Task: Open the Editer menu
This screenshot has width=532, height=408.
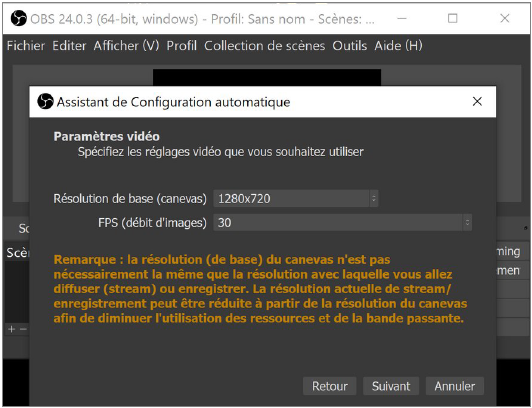Action: (x=69, y=45)
